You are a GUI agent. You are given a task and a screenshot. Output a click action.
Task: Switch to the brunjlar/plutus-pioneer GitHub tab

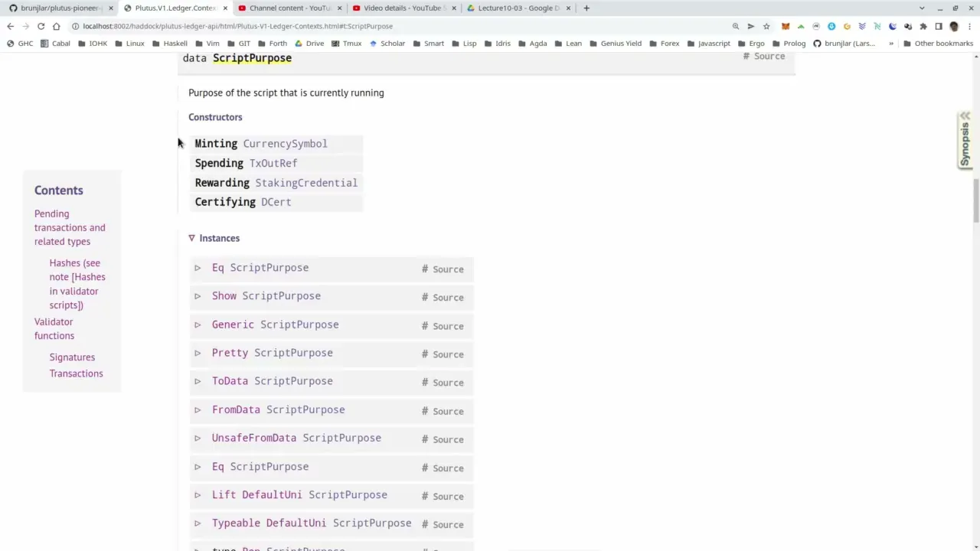tap(59, 8)
